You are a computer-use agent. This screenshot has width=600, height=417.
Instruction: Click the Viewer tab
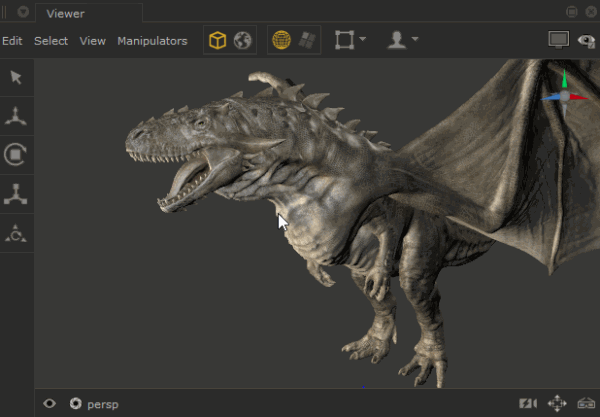coord(66,13)
